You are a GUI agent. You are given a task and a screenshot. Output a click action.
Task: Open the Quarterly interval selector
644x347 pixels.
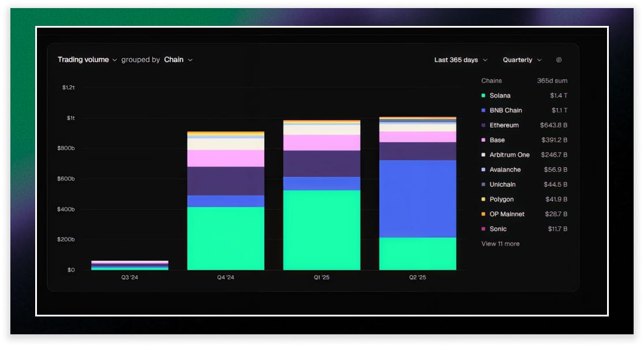tap(520, 59)
